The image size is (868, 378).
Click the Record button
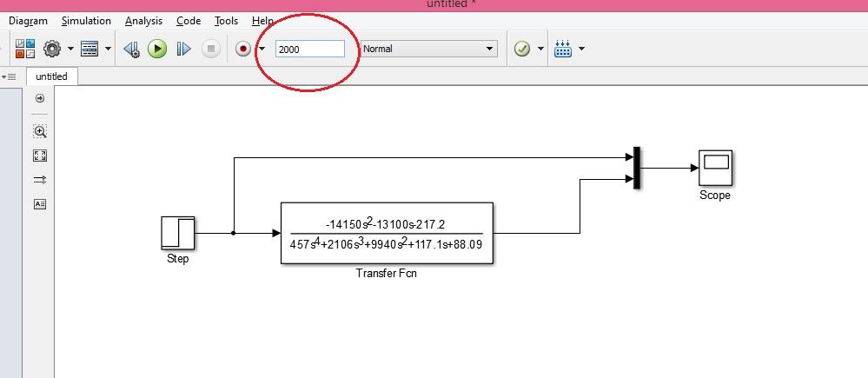pyautogui.click(x=243, y=49)
